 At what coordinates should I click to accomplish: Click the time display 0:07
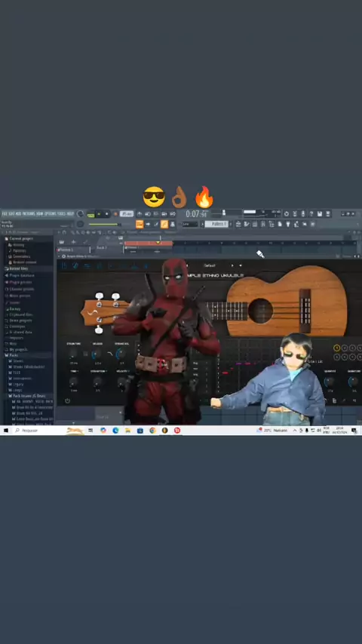(x=196, y=214)
